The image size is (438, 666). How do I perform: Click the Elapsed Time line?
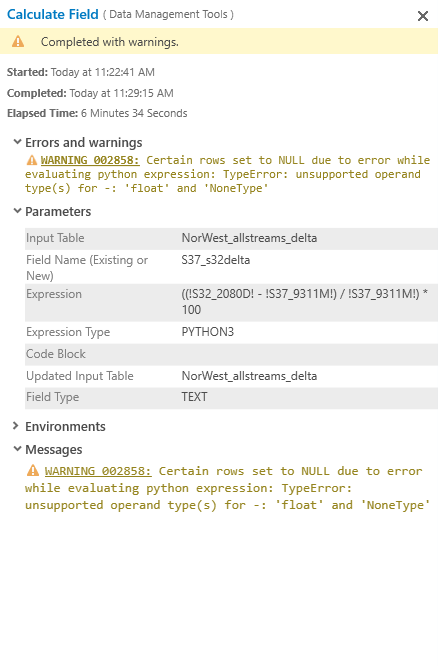tap(97, 113)
